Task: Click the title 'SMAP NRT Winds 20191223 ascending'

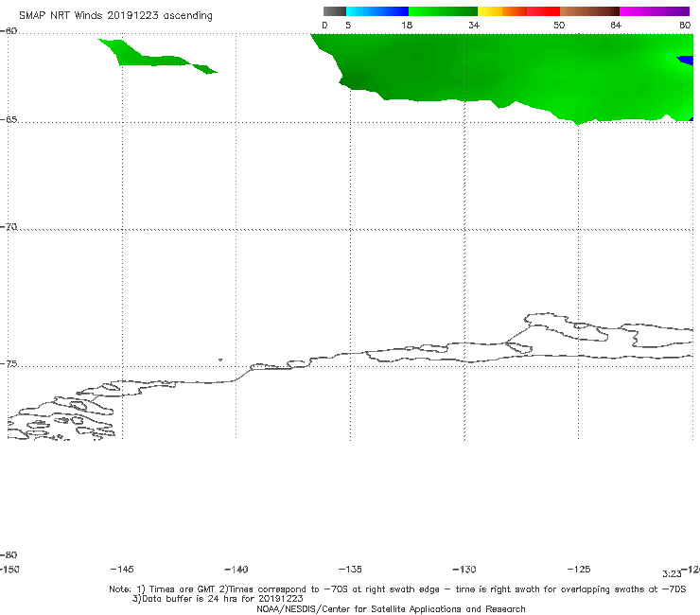Action: point(115,16)
